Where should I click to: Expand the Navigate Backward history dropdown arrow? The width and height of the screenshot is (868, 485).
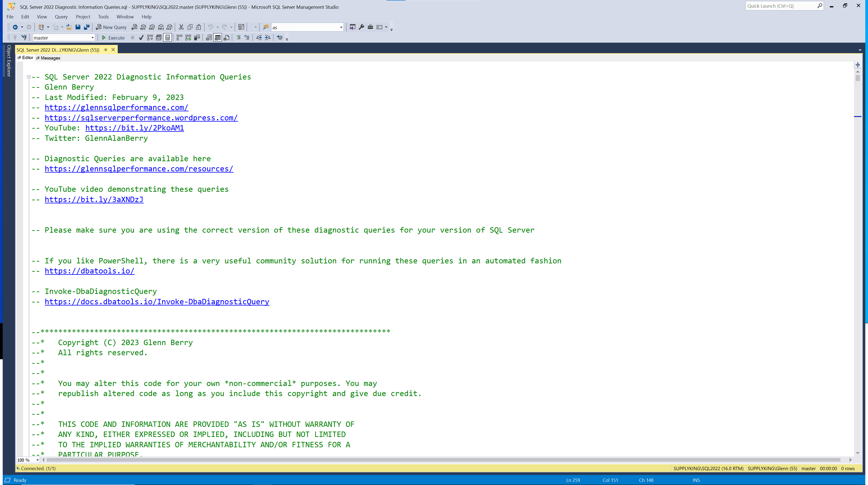pyautogui.click(x=22, y=27)
